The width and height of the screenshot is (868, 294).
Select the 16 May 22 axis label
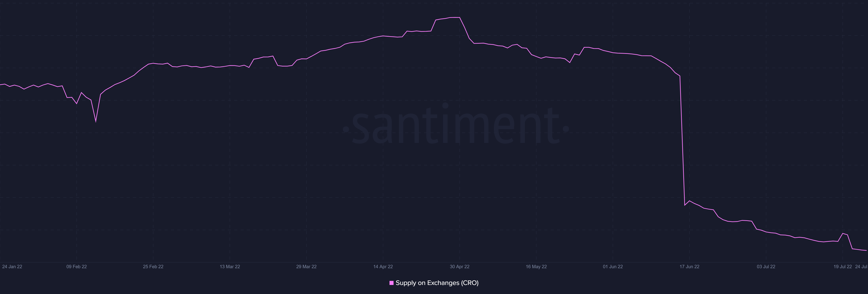(536, 267)
